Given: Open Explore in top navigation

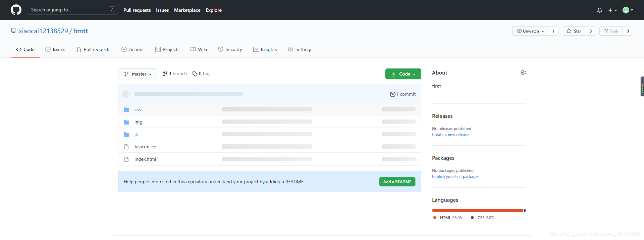Looking at the screenshot, I should pos(214,10).
